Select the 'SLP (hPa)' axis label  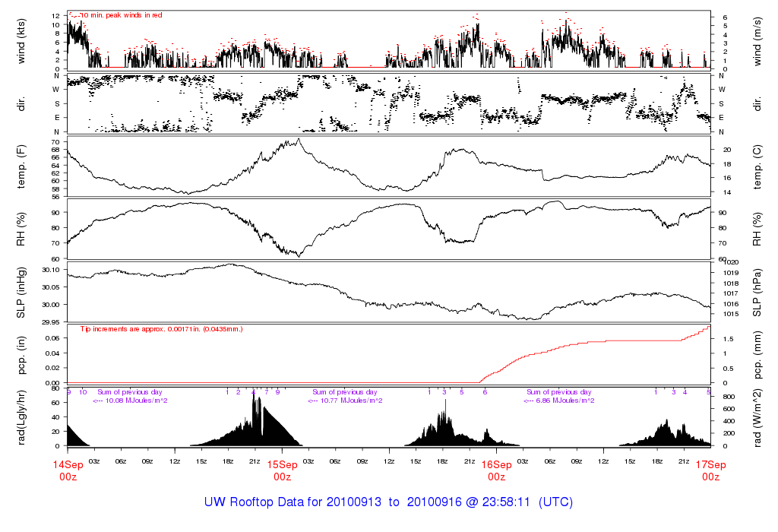coord(757,293)
